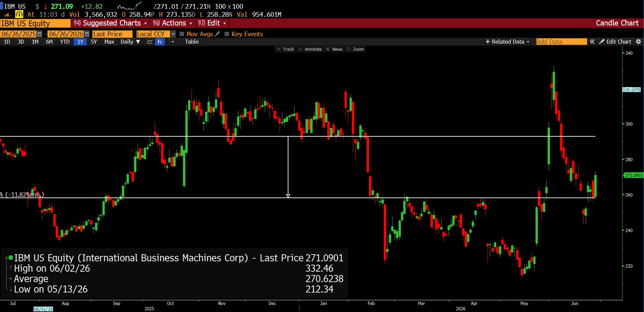The image size is (644, 312).
Task: Switch to Table view
Action: coord(192,42)
